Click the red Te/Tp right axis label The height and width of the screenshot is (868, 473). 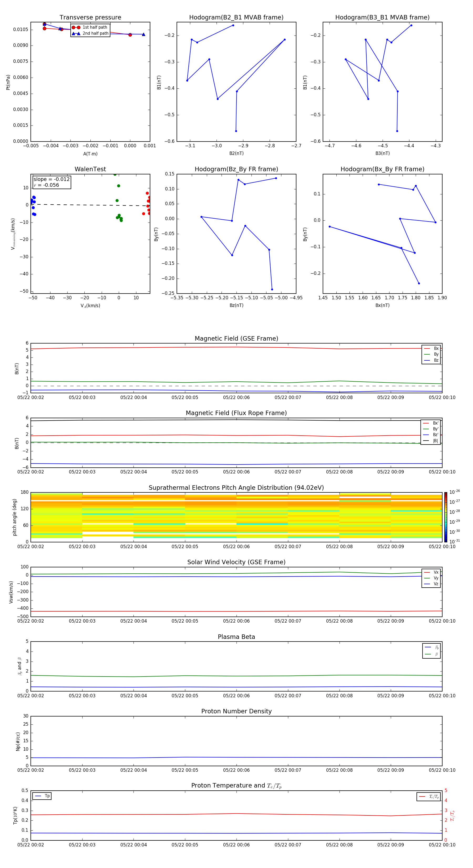452,815
